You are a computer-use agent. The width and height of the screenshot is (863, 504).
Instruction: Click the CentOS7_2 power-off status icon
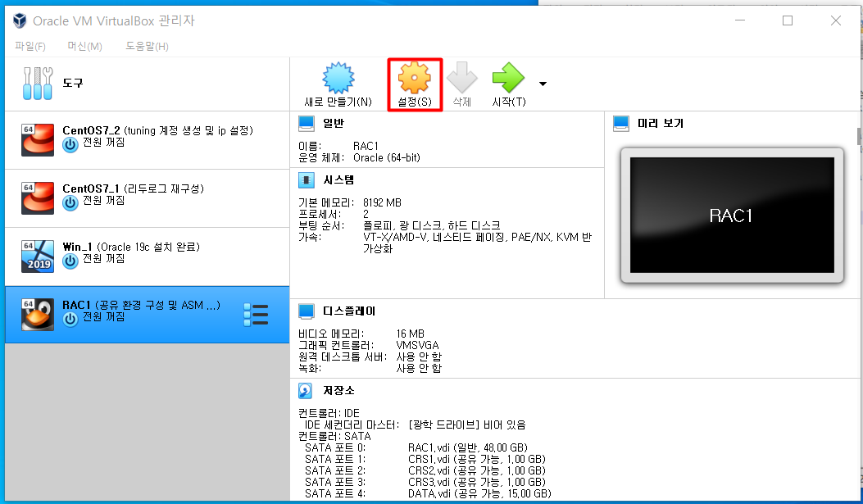[70, 145]
